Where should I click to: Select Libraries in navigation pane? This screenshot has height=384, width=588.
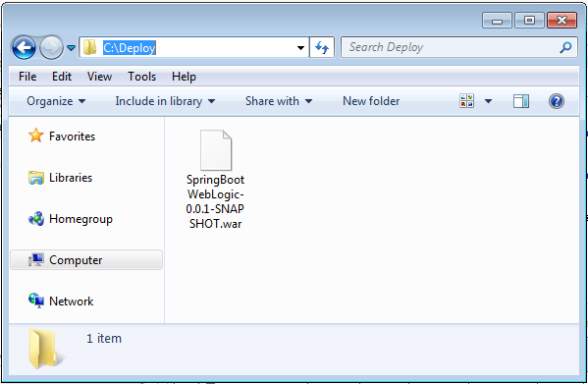(x=71, y=178)
